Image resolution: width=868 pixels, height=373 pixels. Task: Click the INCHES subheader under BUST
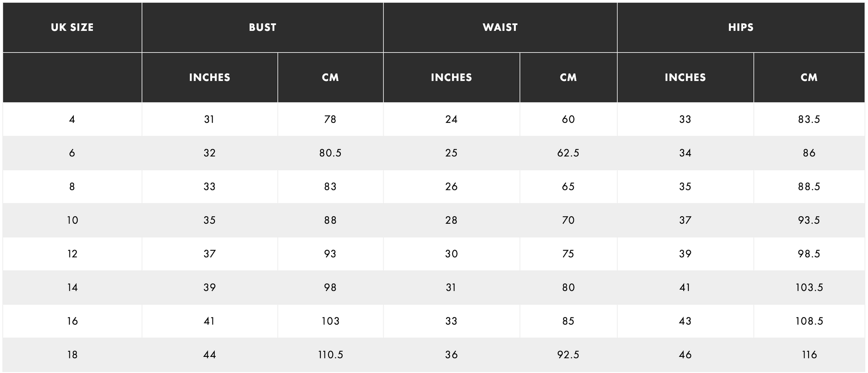(209, 78)
